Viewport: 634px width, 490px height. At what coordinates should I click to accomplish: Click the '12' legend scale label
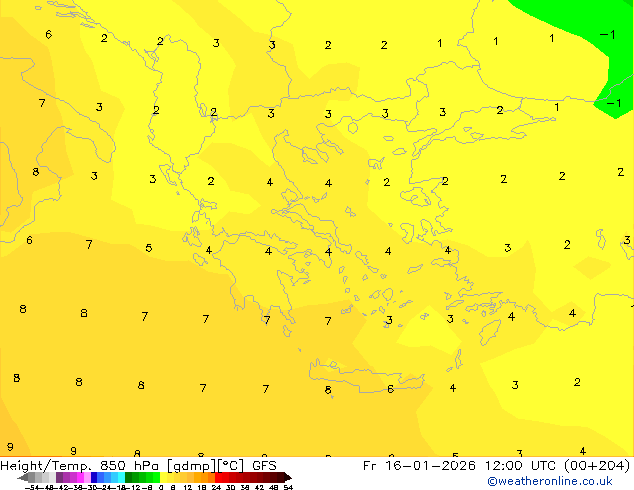coord(188,488)
